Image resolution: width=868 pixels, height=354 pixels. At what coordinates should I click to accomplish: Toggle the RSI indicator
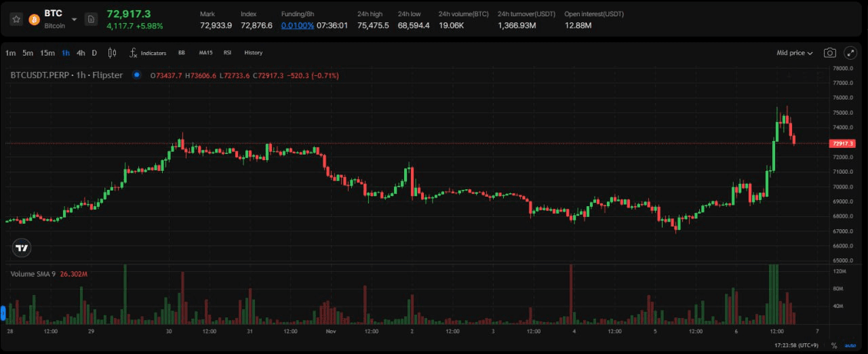coord(227,53)
